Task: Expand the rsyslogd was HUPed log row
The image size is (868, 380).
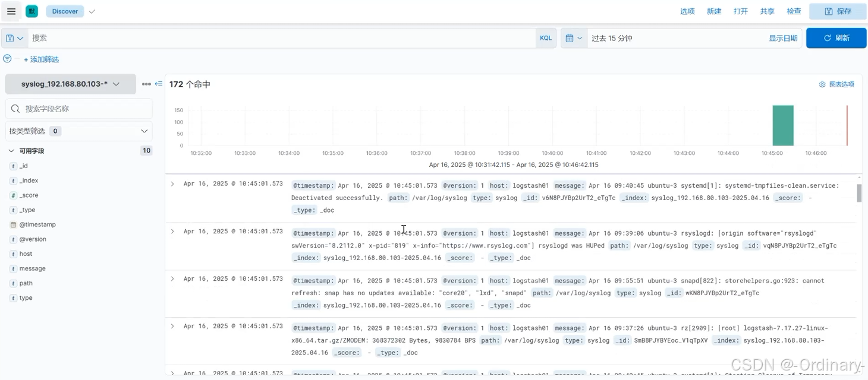Action: pyautogui.click(x=172, y=232)
